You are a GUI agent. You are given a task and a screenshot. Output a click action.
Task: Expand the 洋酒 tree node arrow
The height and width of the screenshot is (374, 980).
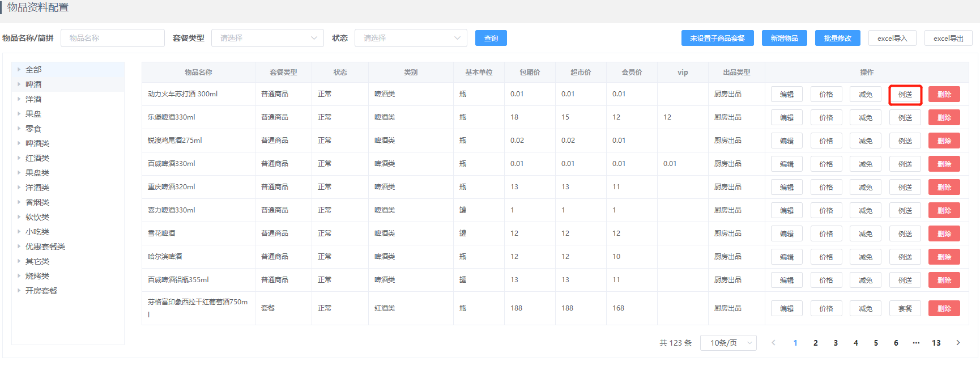pos(19,99)
